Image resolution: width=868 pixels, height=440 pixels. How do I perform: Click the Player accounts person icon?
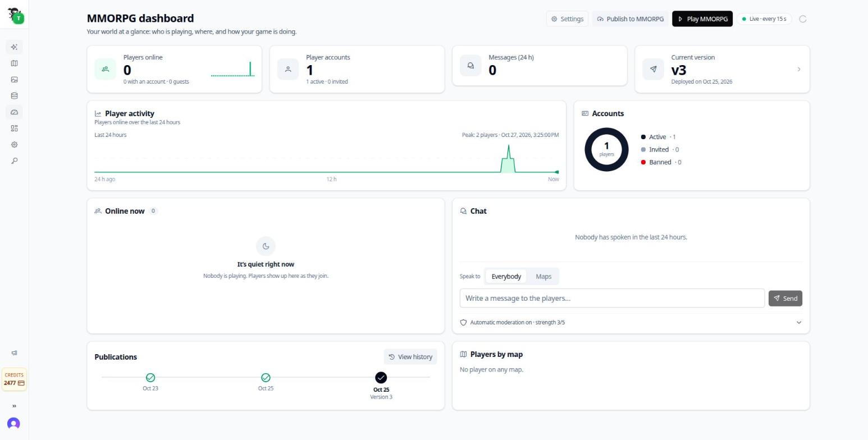287,69
